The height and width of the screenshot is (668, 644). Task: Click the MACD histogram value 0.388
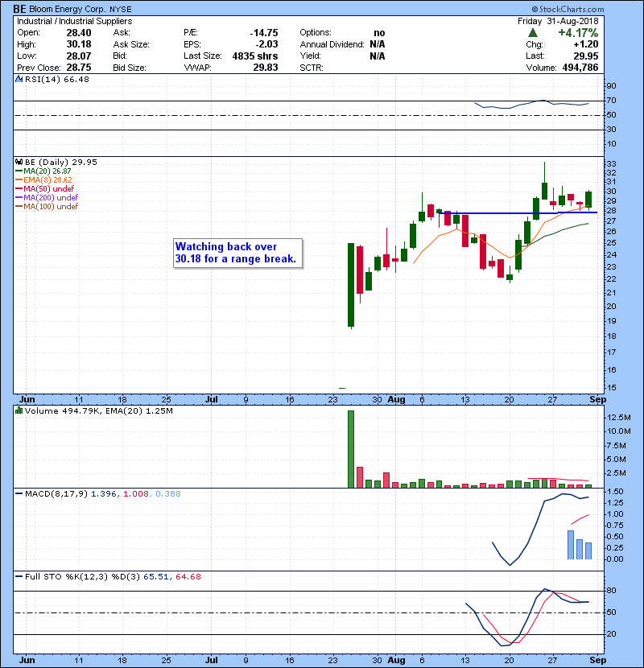pyautogui.click(x=168, y=494)
